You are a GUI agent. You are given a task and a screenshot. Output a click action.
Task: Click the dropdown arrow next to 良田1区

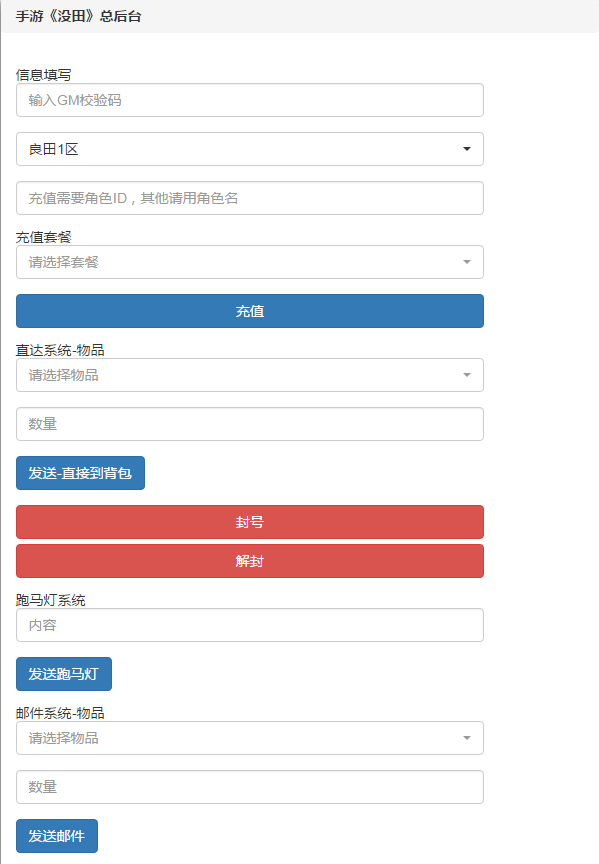coord(467,149)
